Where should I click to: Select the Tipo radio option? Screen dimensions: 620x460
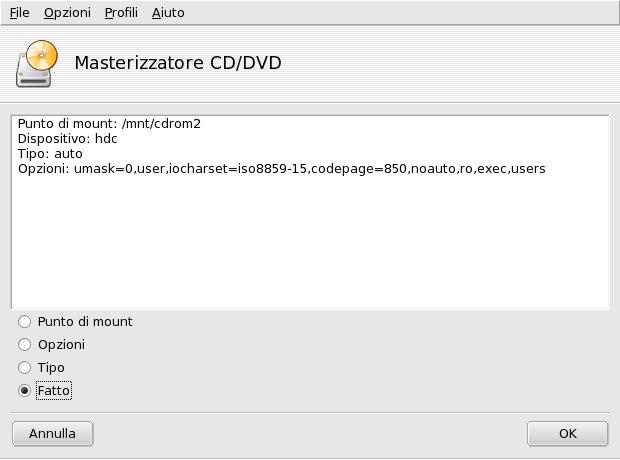click(25, 368)
